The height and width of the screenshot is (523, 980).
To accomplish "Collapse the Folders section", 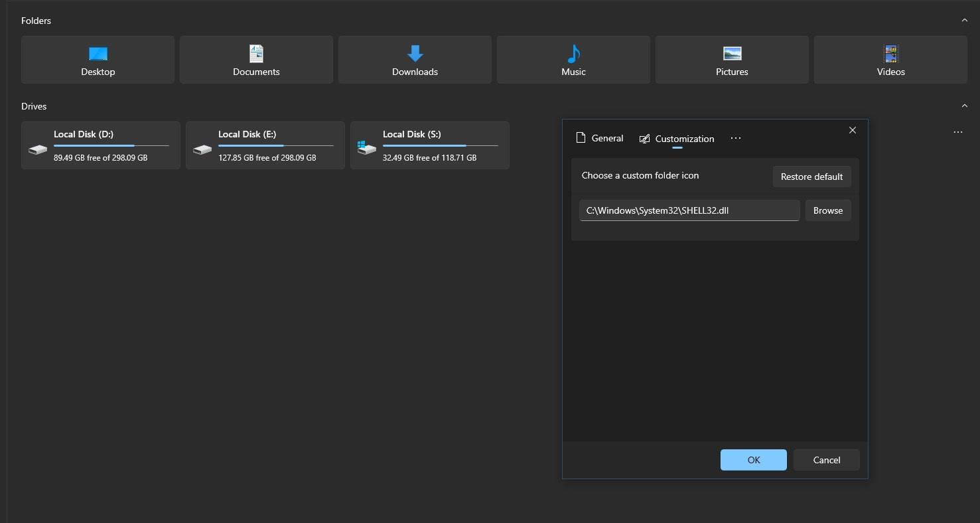I will tap(965, 21).
